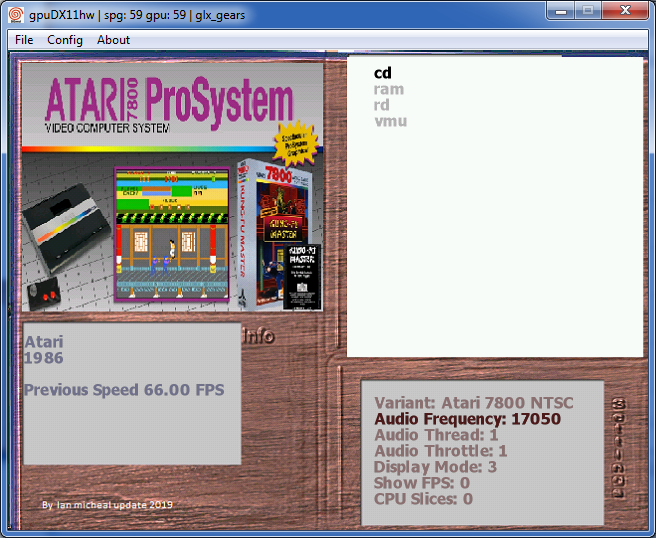Open the About menu
This screenshot has height=538, width=656.
point(113,40)
